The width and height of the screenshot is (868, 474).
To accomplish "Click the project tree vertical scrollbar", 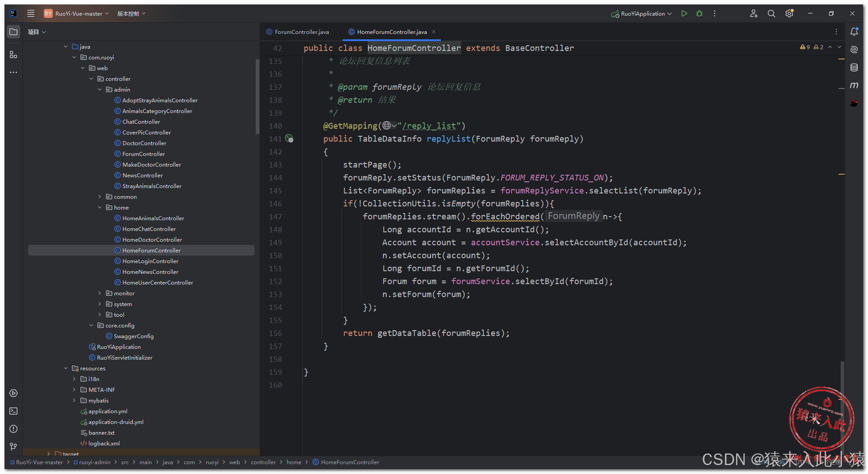I will click(x=258, y=96).
